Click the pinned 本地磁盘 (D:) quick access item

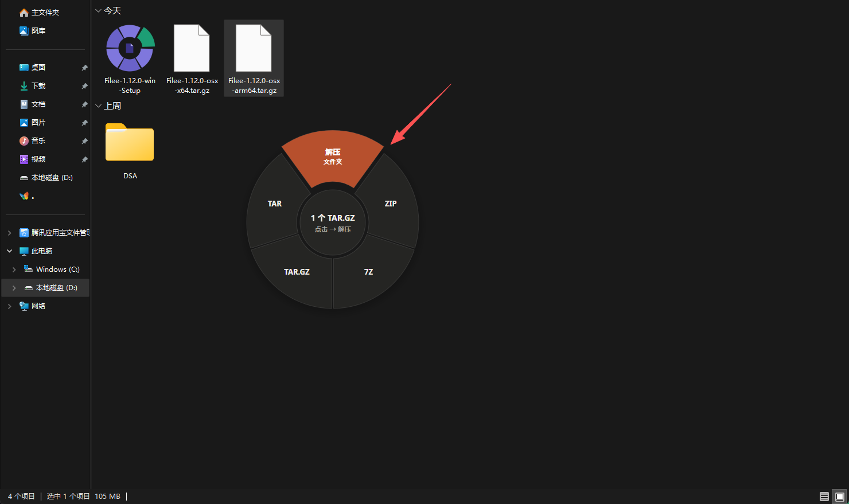46,178
